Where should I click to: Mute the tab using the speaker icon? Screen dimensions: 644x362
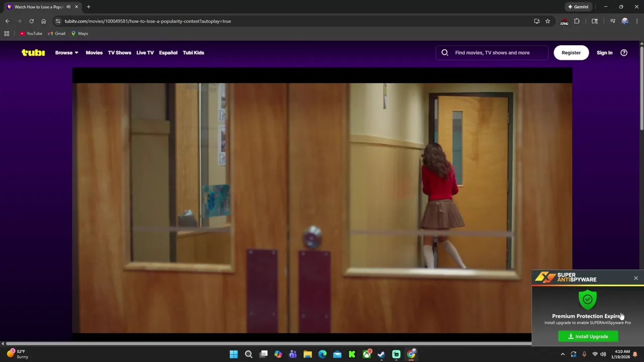68,7
